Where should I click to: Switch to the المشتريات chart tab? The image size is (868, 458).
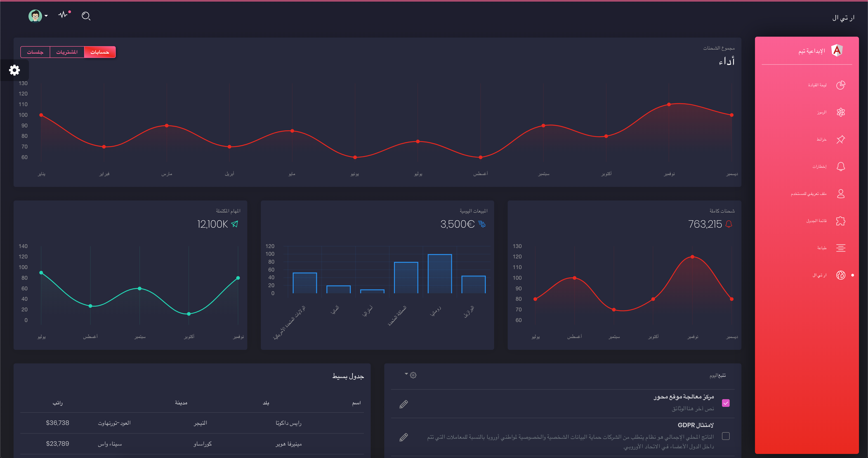67,52
